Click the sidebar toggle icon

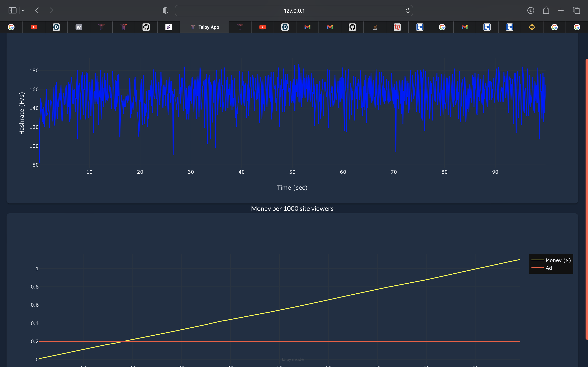coord(12,10)
